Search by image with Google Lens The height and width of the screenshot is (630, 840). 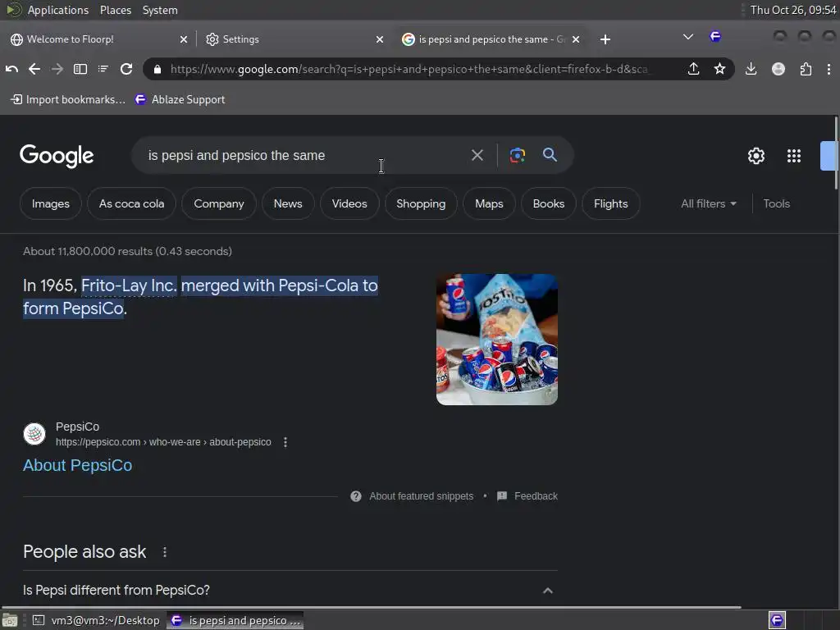[517, 155]
